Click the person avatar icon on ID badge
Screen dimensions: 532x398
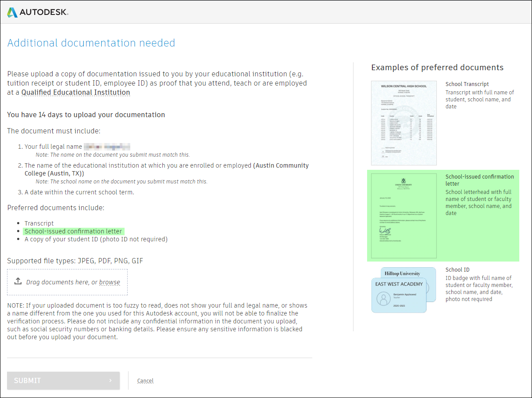tap(384, 300)
